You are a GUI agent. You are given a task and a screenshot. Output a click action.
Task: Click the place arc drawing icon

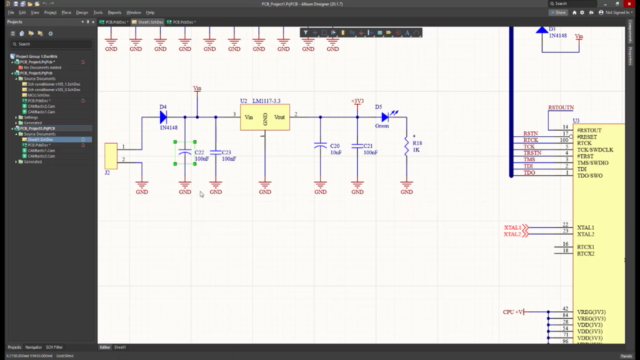[416, 33]
